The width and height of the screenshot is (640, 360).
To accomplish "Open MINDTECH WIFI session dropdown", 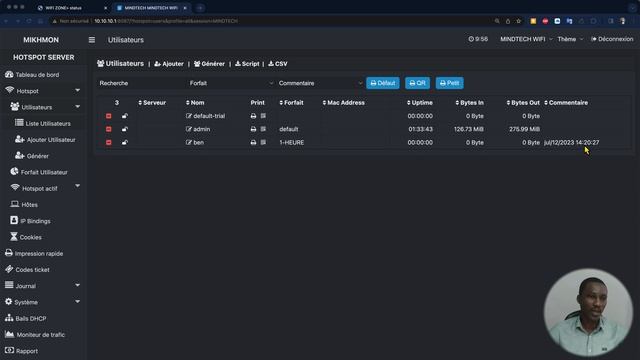I will tap(526, 39).
